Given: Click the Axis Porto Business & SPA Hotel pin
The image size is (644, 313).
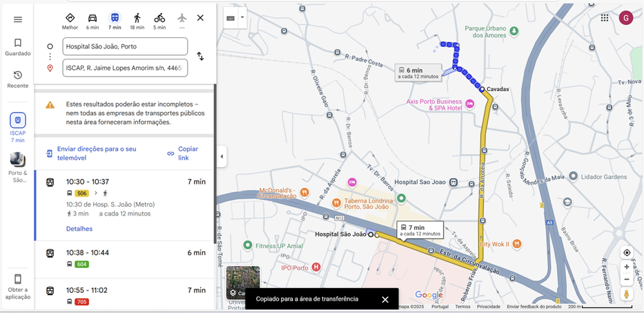Looking at the screenshot, I should [470, 104].
